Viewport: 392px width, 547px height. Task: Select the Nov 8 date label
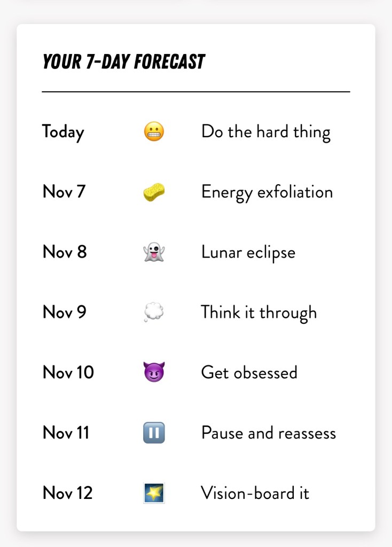[64, 252]
